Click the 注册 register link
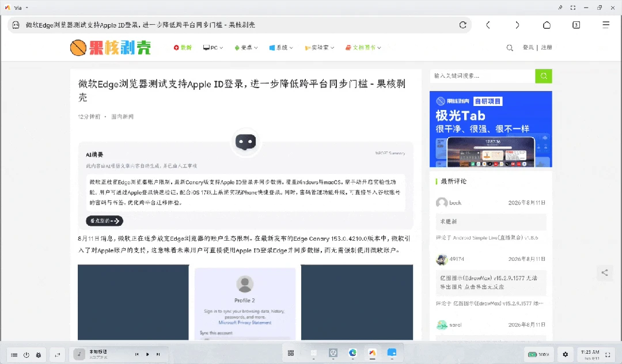Screen dimensions: 622x364 [x=547, y=47]
